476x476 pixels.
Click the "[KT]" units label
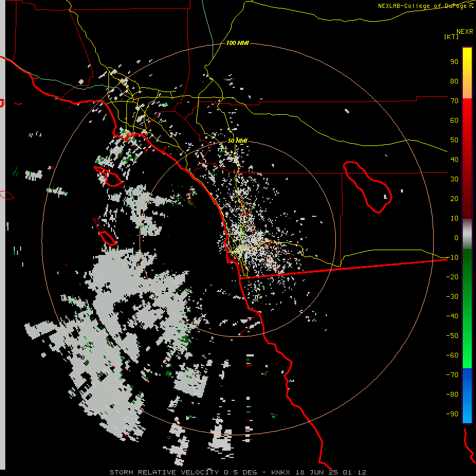pos(452,36)
